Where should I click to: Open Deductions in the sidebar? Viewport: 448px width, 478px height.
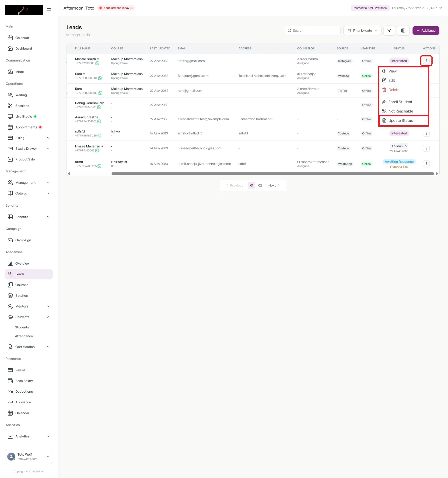tap(29, 391)
